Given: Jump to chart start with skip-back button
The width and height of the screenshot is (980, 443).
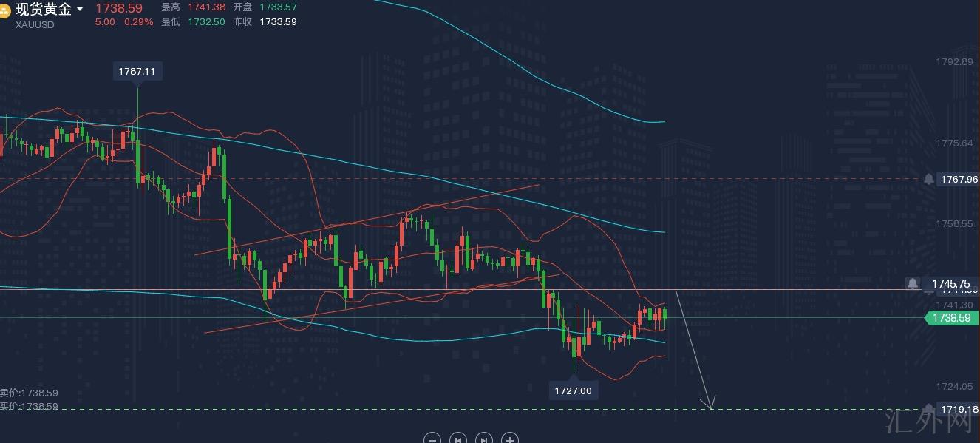Looking at the screenshot, I should 458,439.
